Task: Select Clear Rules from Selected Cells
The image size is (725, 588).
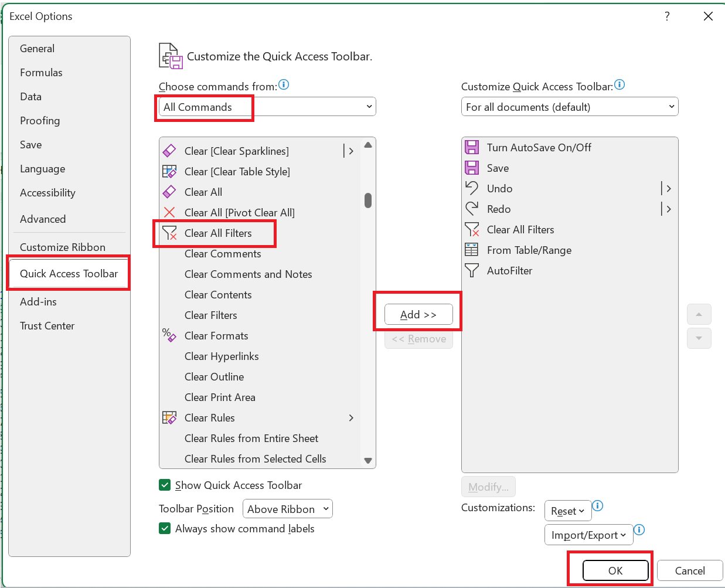Action: coord(260,458)
